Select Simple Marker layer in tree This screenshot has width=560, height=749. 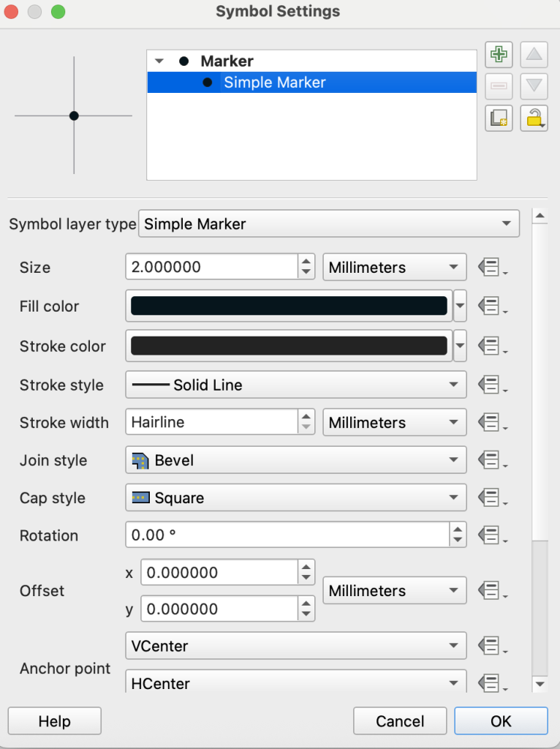pyautogui.click(x=275, y=83)
